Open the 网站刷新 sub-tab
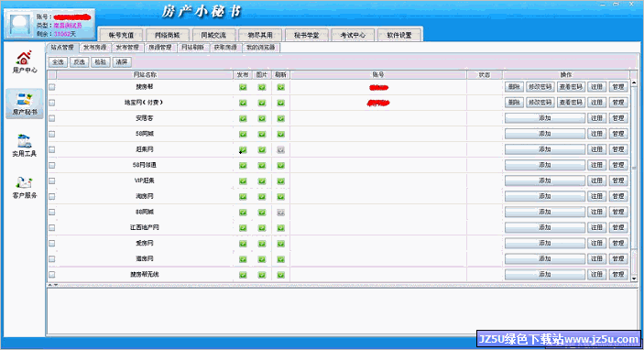 click(192, 48)
